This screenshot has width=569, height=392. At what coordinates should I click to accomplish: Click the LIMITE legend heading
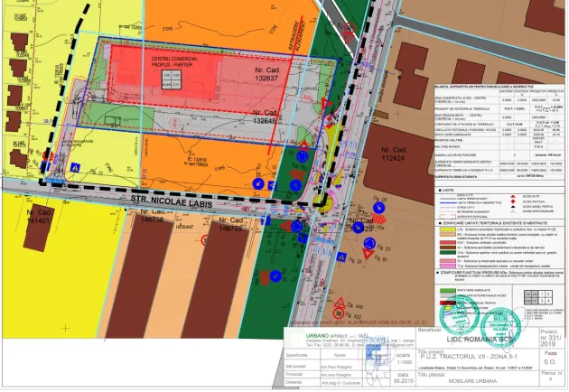click(x=447, y=190)
